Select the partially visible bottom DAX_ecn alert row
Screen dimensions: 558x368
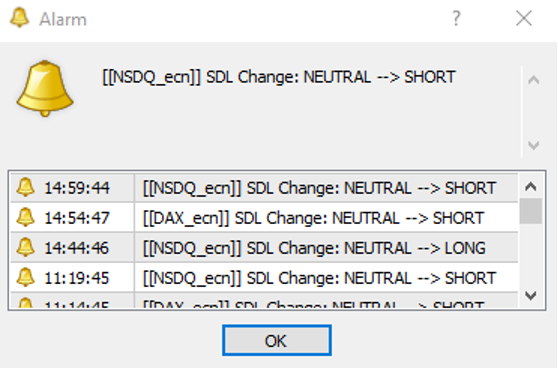point(264,301)
